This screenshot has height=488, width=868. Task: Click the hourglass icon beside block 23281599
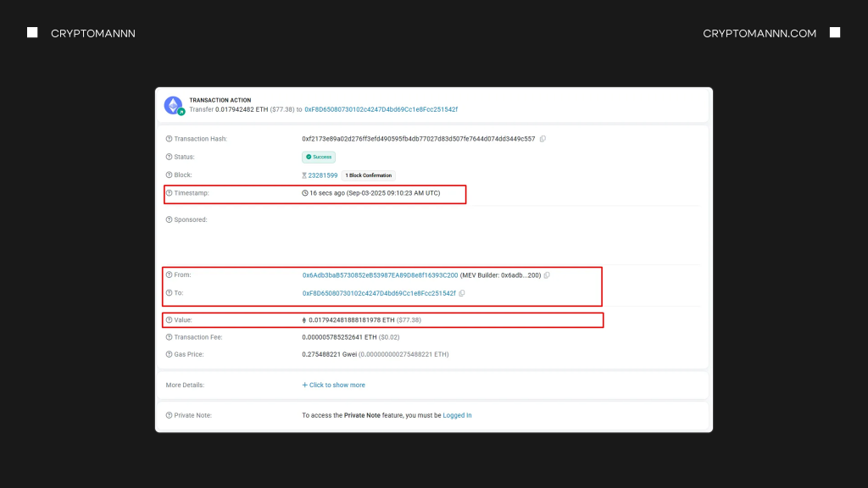pos(304,175)
